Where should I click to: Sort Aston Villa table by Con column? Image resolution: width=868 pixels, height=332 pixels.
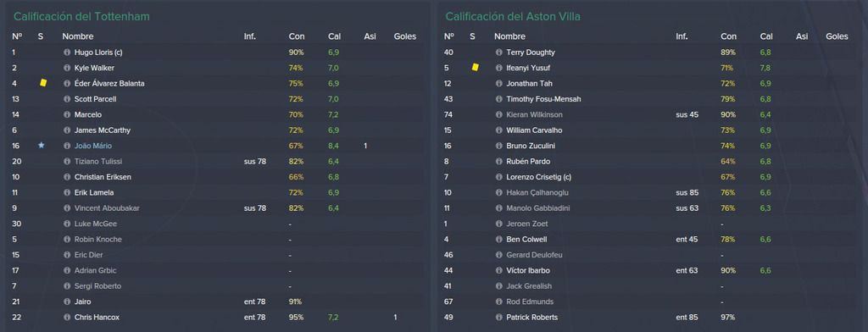[728, 36]
